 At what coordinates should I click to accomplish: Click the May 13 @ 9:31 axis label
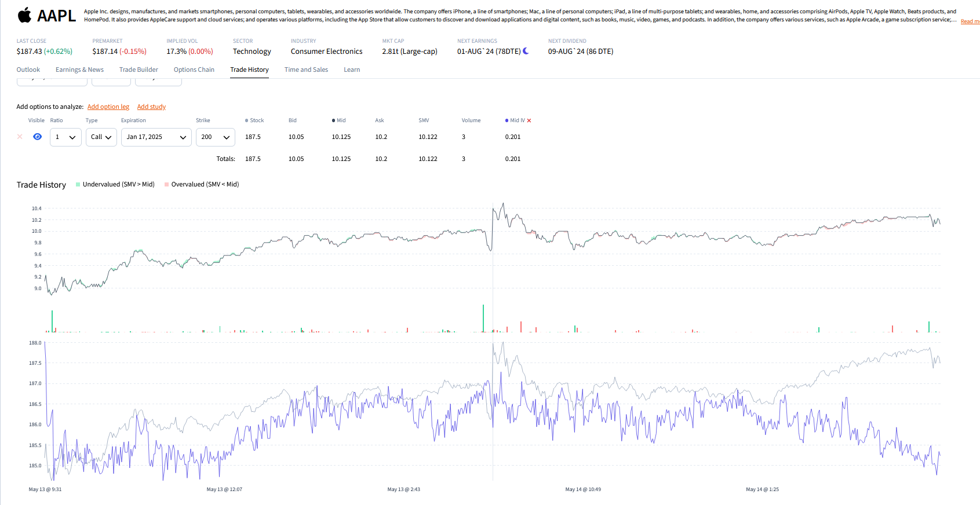point(45,489)
